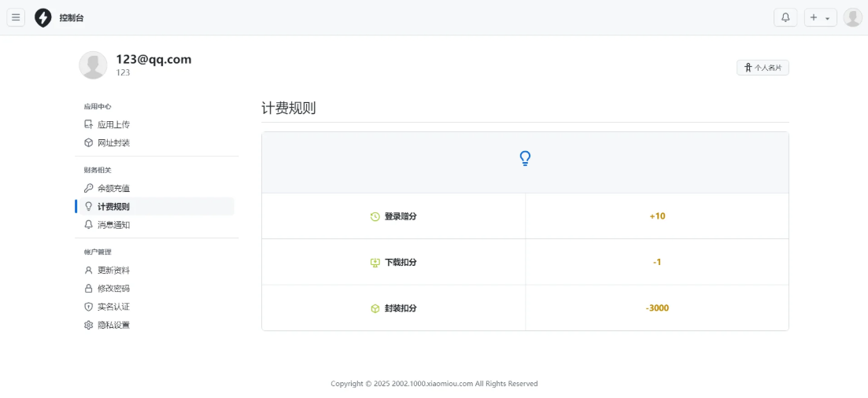Open the hamburger menu in top bar
This screenshot has width=868, height=398.
17,17
